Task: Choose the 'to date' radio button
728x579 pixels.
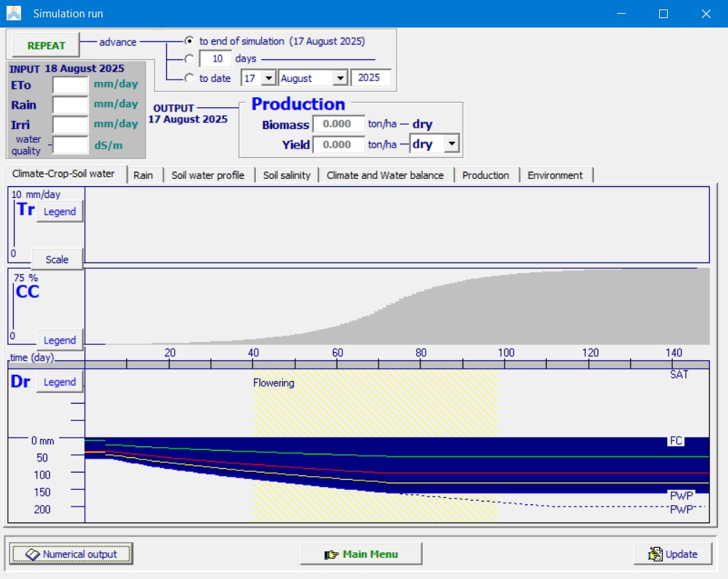Action: click(189, 78)
